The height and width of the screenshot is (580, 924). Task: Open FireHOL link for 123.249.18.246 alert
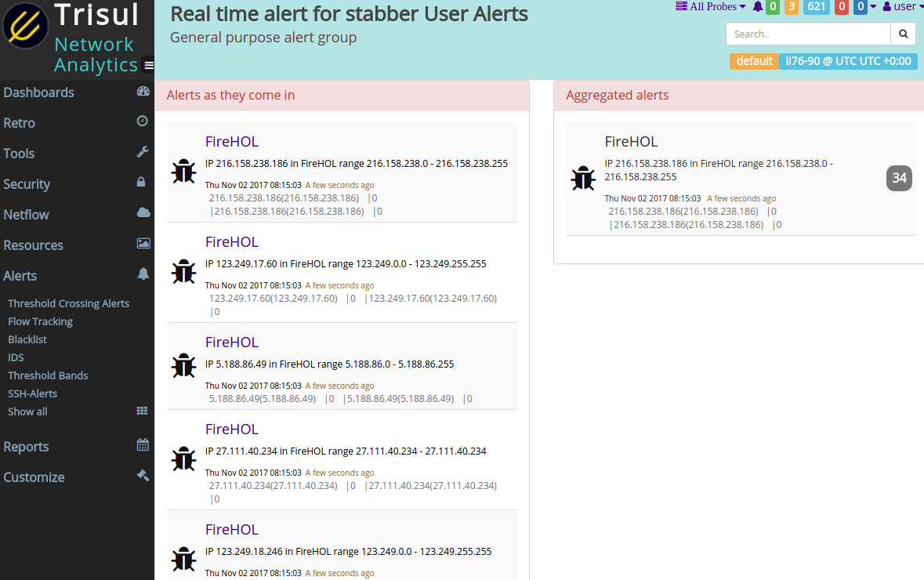[232, 529]
